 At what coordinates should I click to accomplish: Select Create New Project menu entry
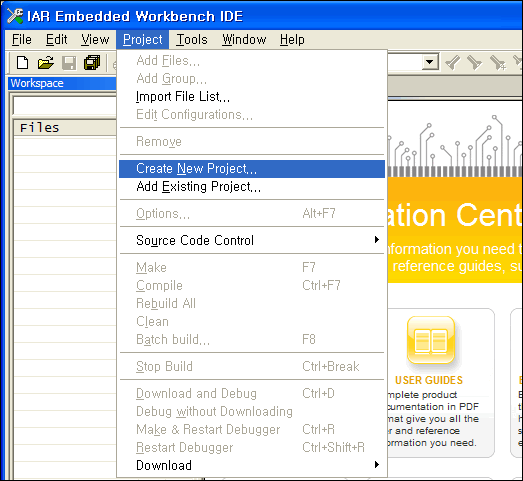click(252, 169)
